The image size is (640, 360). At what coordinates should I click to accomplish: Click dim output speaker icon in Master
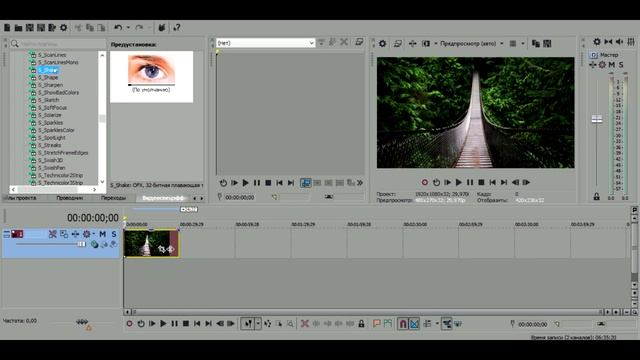620,42
